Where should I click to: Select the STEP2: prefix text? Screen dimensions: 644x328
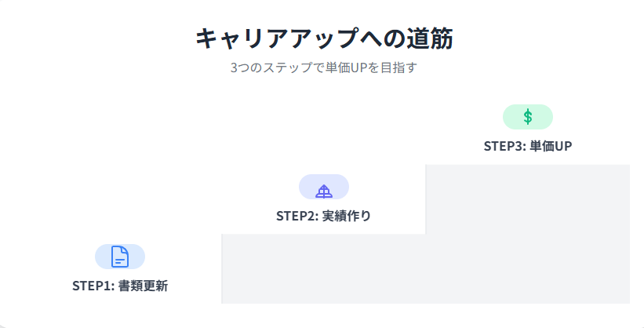297,216
